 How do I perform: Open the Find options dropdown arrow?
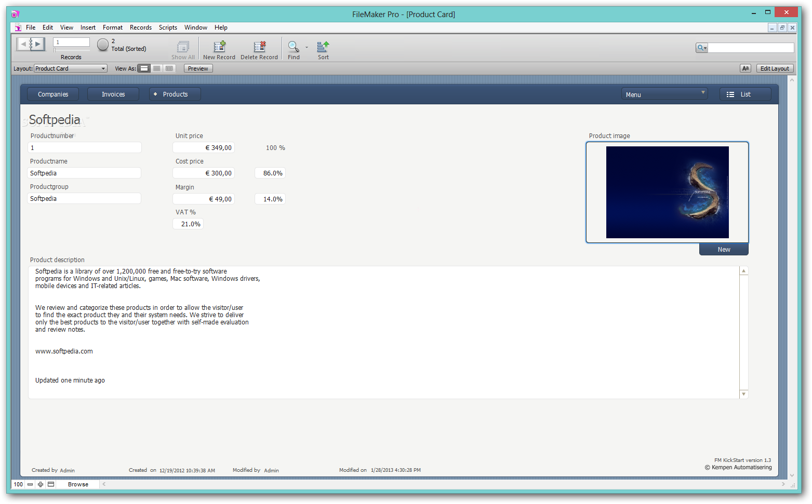pyautogui.click(x=307, y=47)
